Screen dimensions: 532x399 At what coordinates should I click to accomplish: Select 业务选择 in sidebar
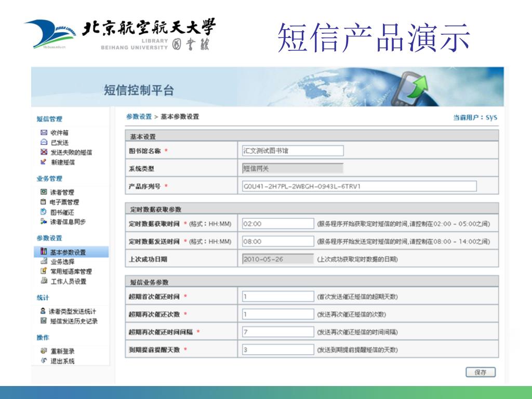pyautogui.click(x=62, y=262)
